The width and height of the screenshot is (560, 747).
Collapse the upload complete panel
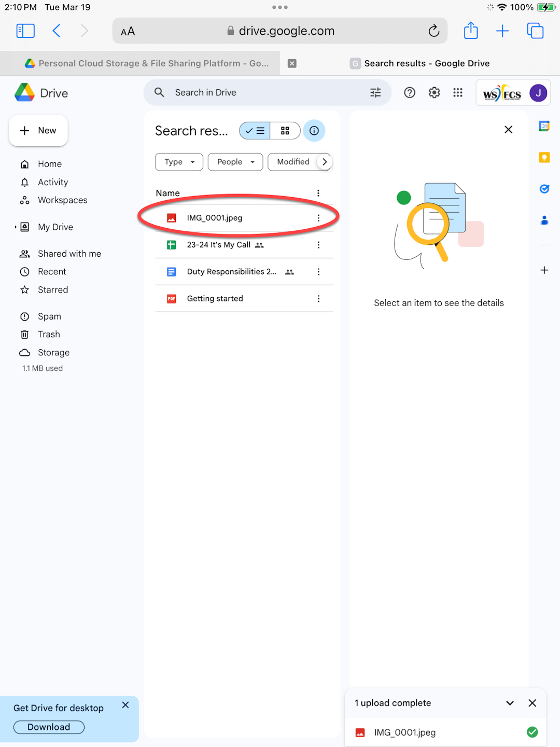[x=510, y=703]
